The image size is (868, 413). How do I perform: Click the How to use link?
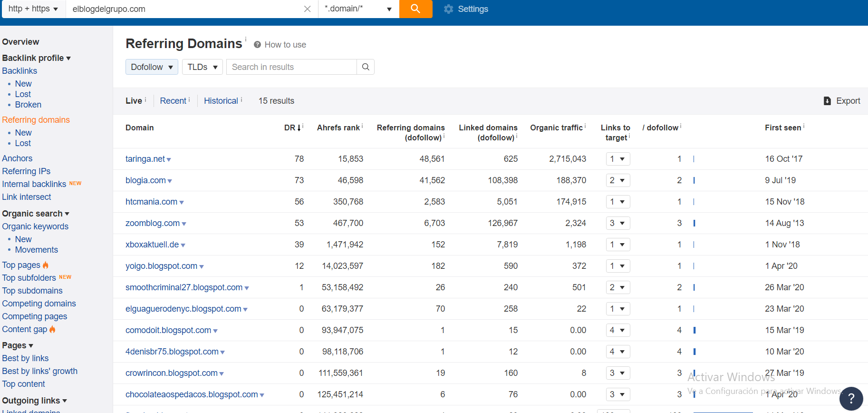pos(285,45)
